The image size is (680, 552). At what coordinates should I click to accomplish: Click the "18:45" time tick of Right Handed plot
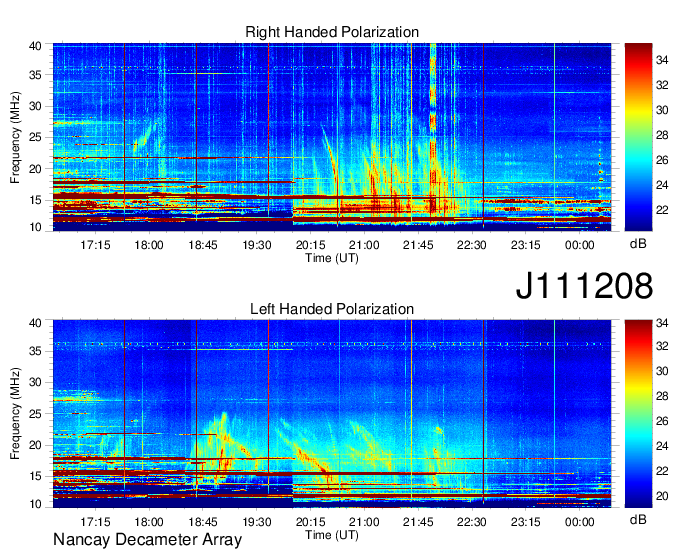point(203,245)
